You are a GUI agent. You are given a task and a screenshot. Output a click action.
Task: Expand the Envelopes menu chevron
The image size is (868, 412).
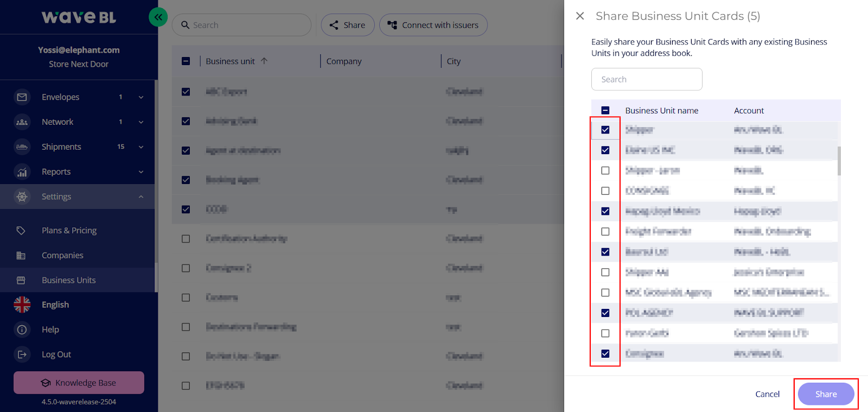141,97
